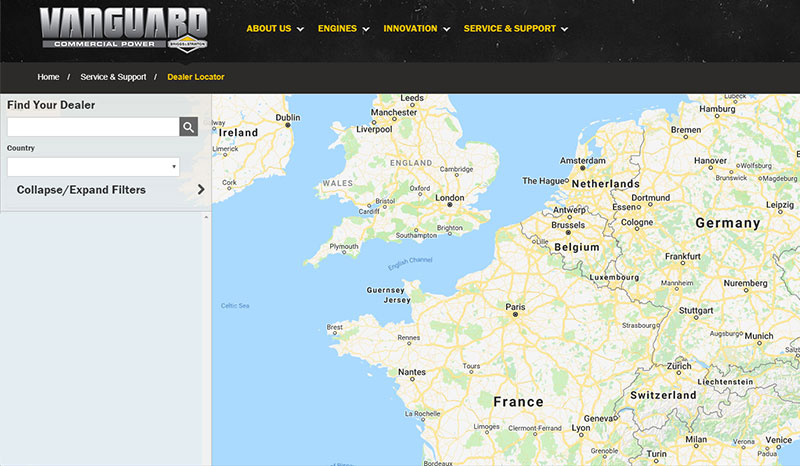Open Service & Support breadcrumb link
The width and height of the screenshot is (800, 466).
point(113,77)
